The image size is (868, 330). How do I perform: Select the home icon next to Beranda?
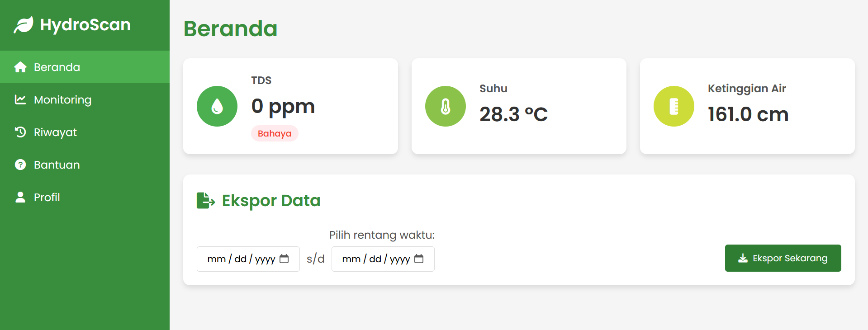(x=20, y=67)
